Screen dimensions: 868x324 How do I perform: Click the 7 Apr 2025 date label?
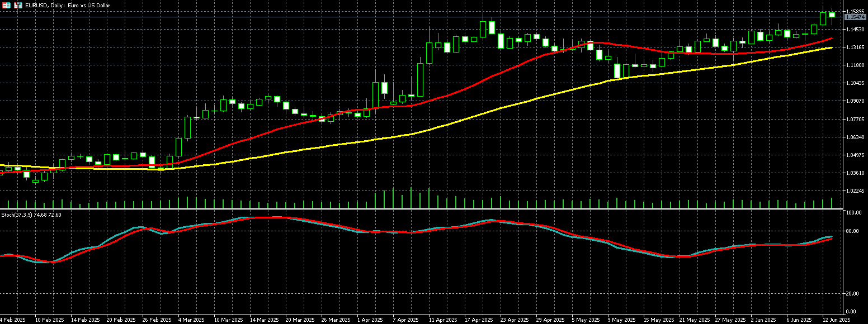[x=407, y=320]
